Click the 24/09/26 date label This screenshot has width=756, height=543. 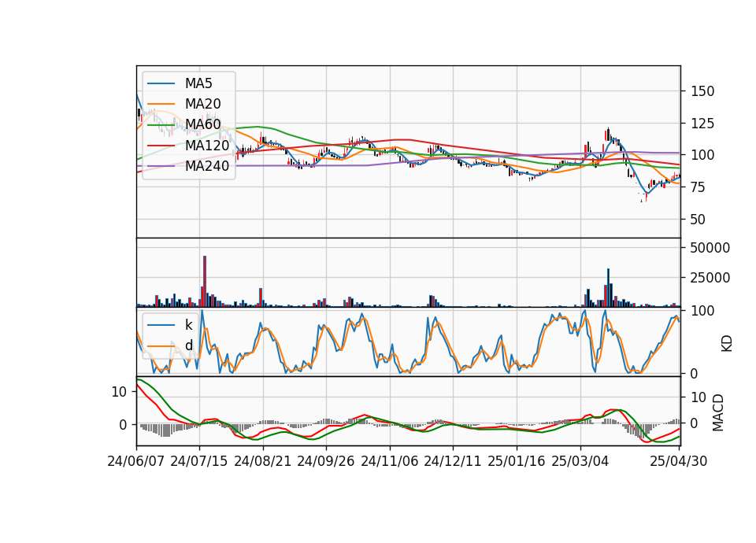tap(326, 461)
